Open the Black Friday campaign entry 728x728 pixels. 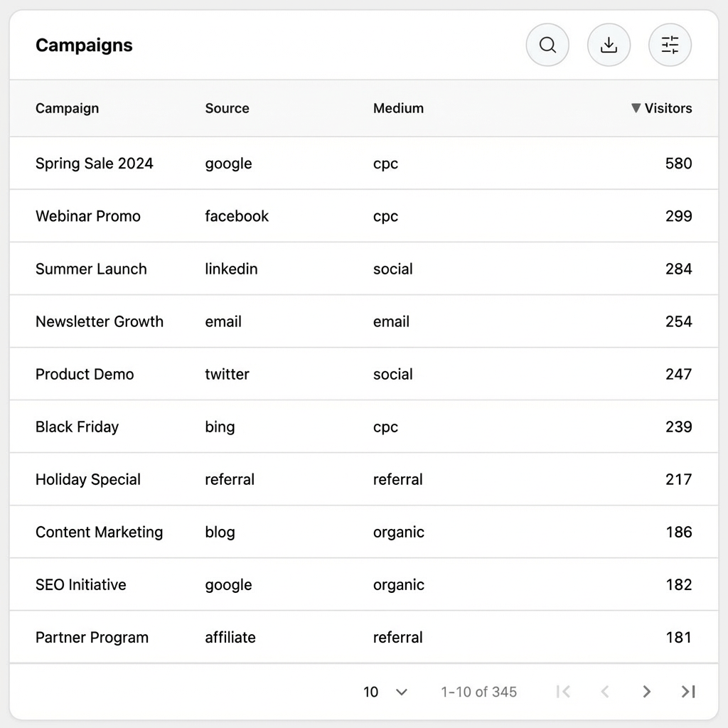77,427
